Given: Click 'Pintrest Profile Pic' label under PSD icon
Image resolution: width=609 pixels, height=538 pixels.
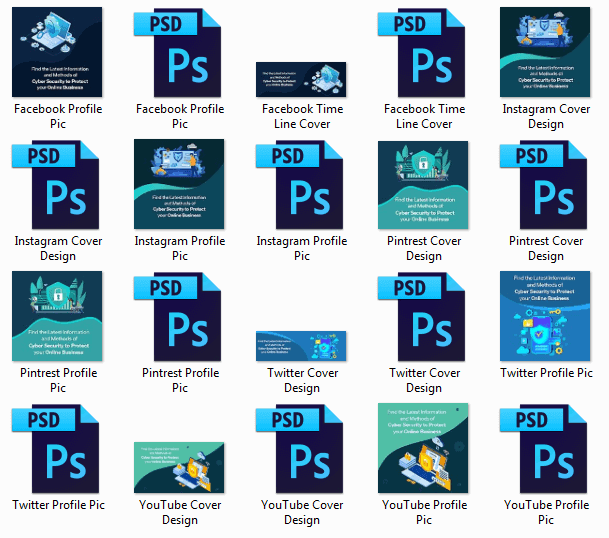Looking at the screenshot, I should 180,380.
